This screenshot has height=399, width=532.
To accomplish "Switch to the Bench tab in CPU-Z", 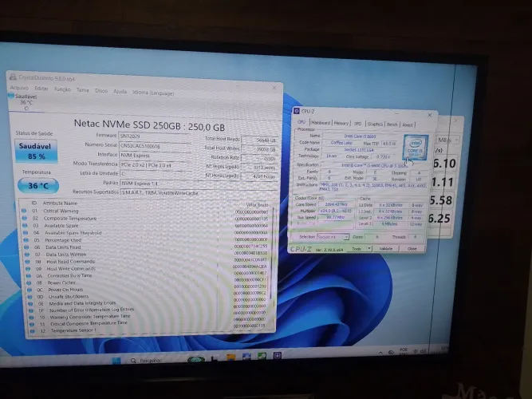I will [392, 124].
